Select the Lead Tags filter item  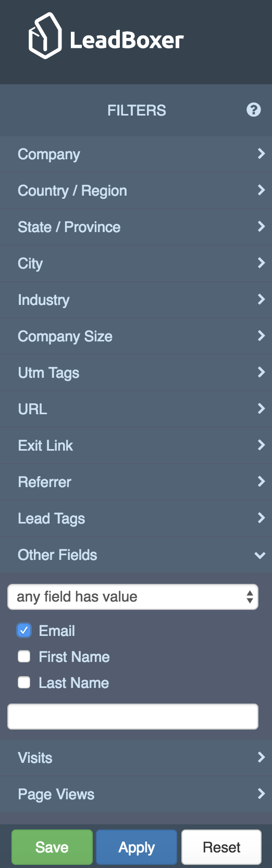pos(136,518)
